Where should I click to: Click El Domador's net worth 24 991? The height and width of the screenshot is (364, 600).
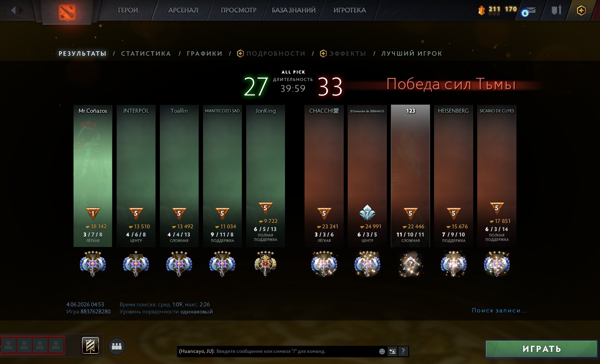pyautogui.click(x=373, y=226)
